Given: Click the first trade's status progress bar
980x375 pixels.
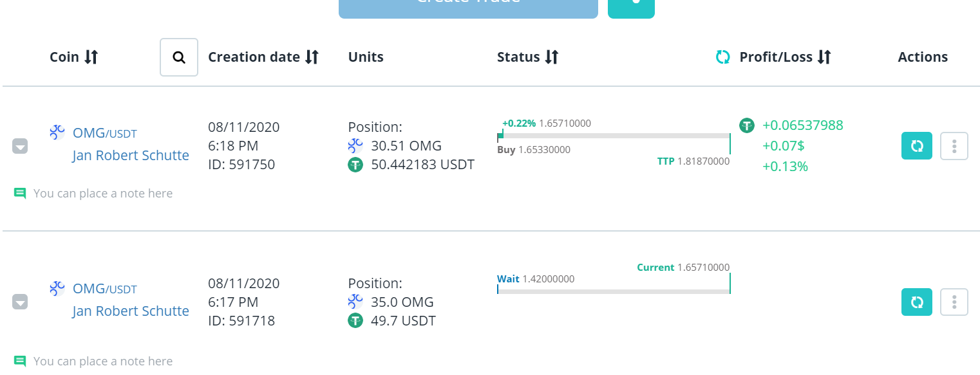Looking at the screenshot, I should click(x=614, y=136).
